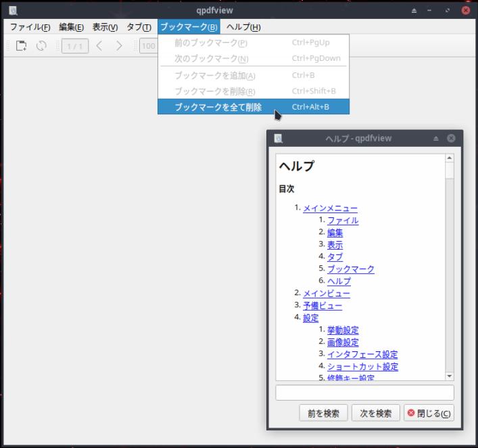The image size is (478, 448).
Task: Open the ファイル(F) menu
Action: coord(30,27)
